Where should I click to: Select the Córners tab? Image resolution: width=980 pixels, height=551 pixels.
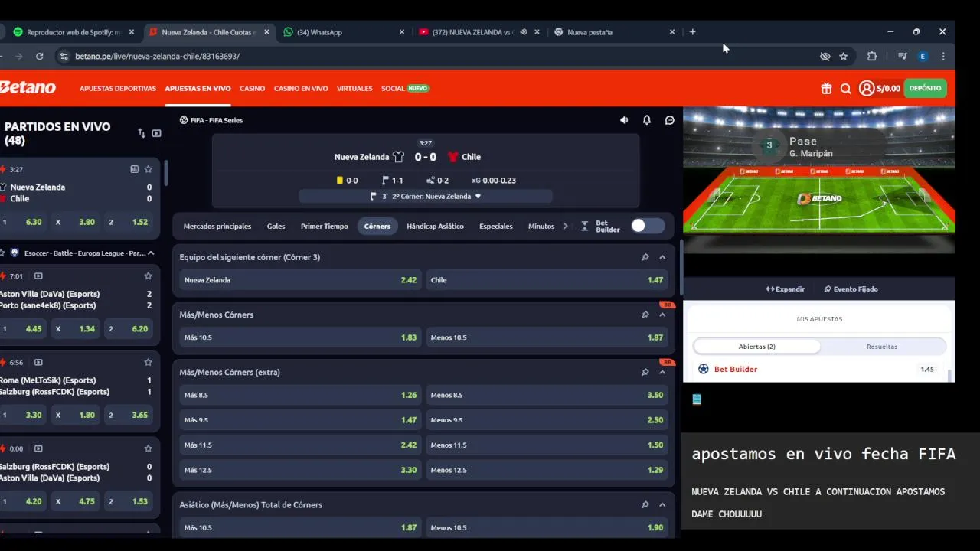[377, 227]
